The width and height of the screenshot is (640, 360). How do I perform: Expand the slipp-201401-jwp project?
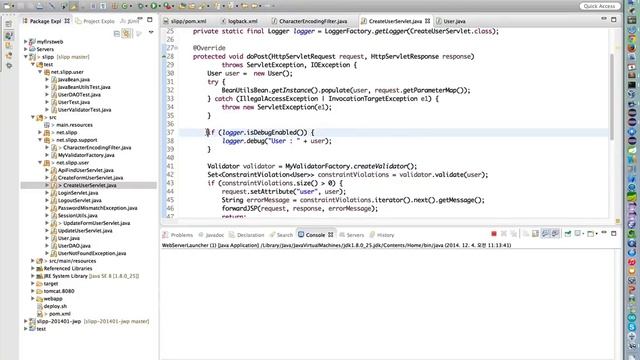pyautogui.click(x=26, y=321)
